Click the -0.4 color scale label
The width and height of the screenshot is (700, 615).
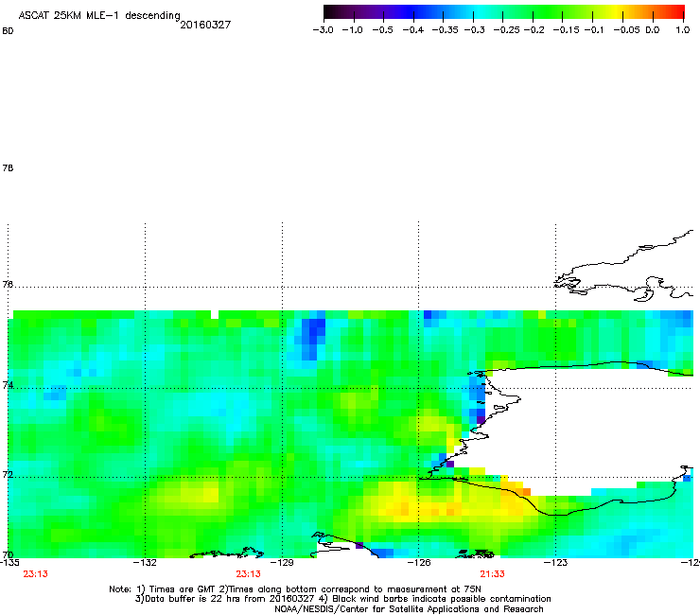click(x=413, y=30)
